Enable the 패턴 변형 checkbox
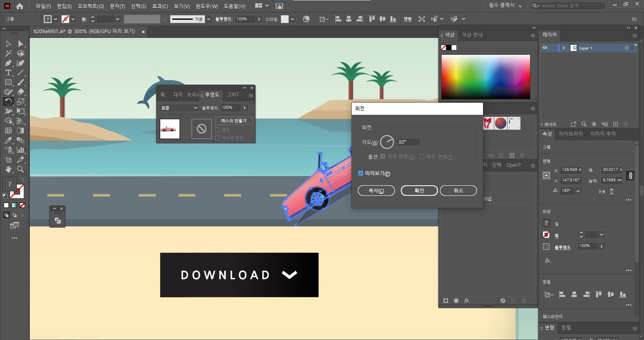The width and height of the screenshot is (644, 340). click(x=422, y=157)
